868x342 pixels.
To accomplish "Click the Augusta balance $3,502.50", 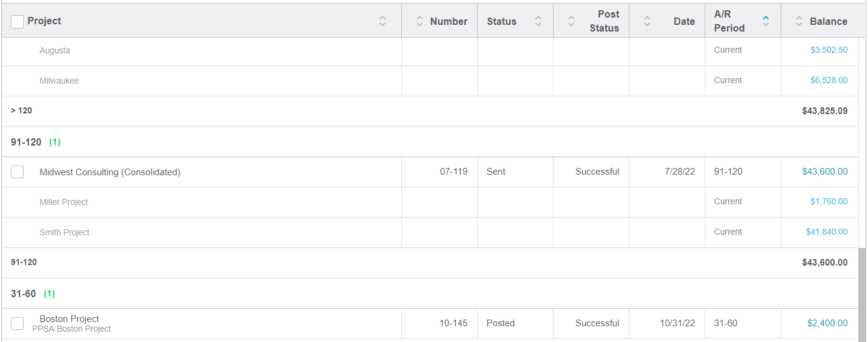I will pyautogui.click(x=829, y=50).
